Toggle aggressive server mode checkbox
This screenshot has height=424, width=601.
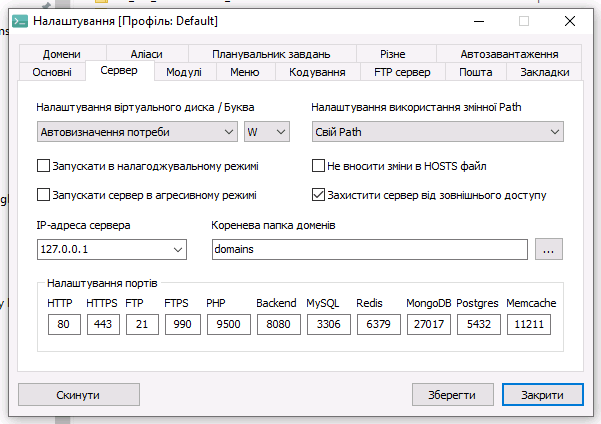[43, 195]
